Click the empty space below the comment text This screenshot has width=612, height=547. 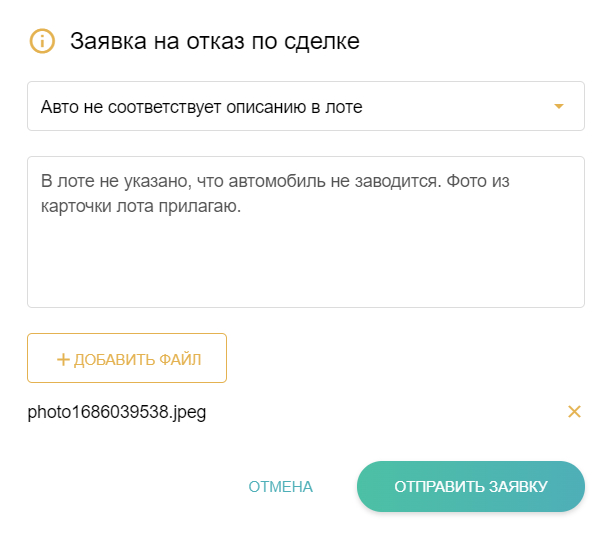tap(305, 265)
